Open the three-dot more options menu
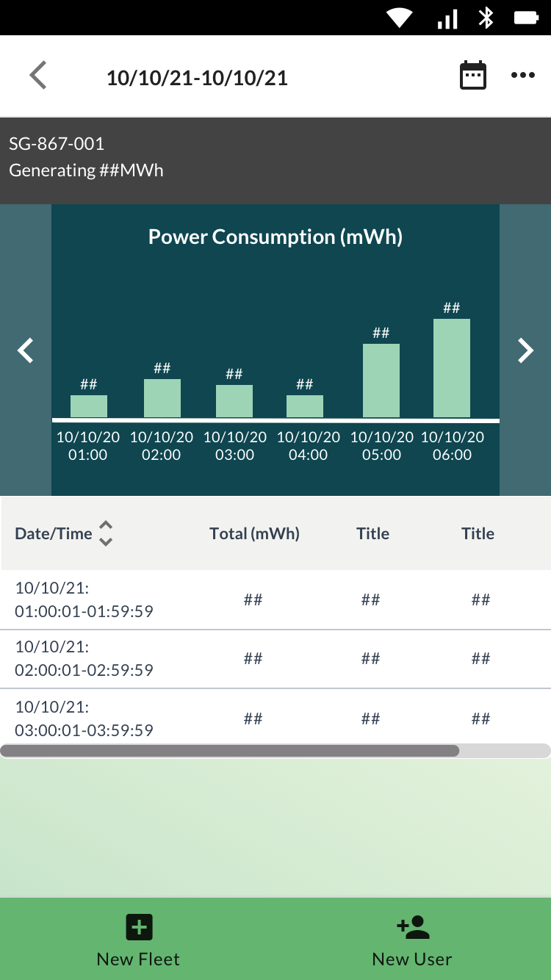 tap(522, 76)
